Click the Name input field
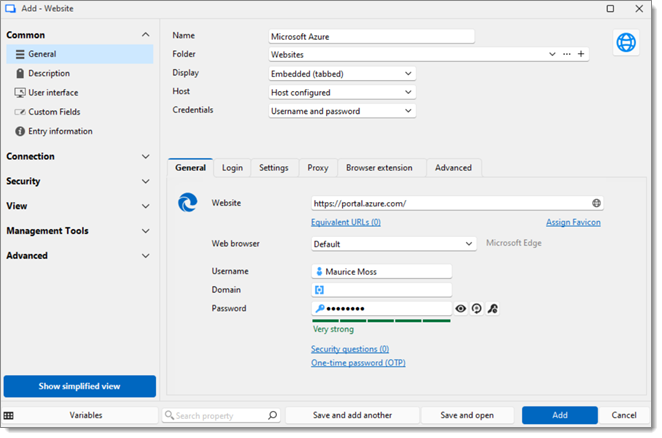Viewport: 662px width, 438px height. [371, 37]
